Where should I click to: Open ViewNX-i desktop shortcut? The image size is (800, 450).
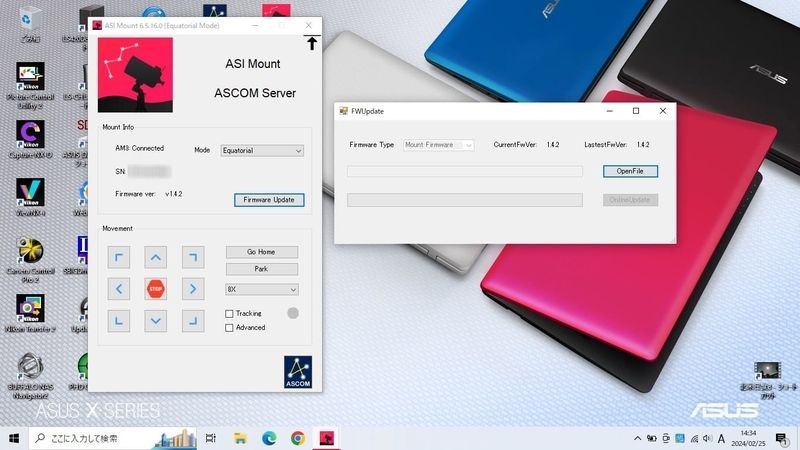click(30, 197)
